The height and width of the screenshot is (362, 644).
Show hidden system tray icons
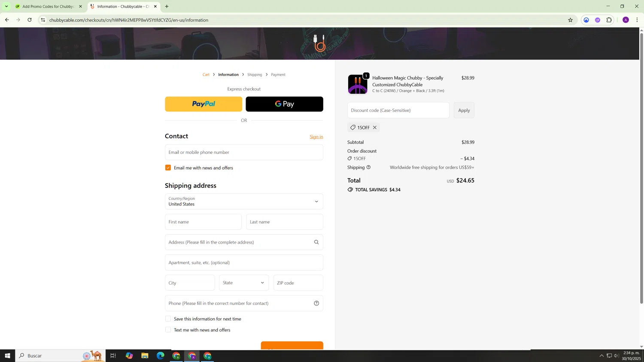pos(601,356)
